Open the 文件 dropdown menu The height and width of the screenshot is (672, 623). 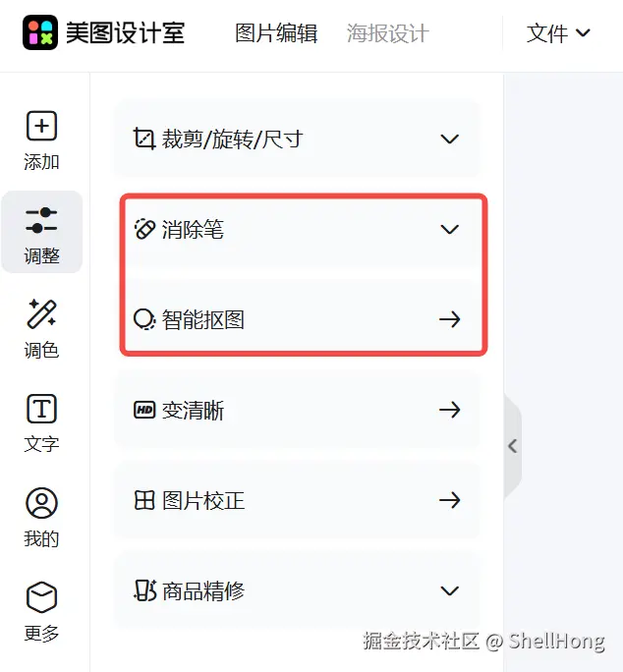[558, 33]
